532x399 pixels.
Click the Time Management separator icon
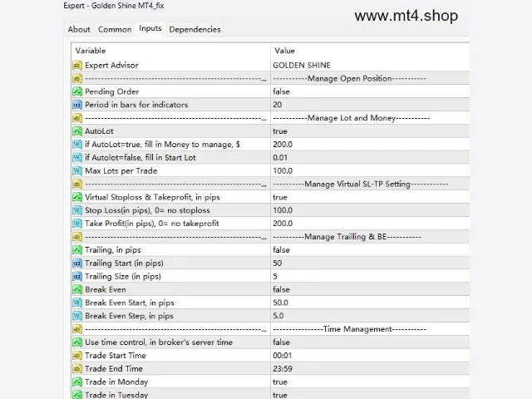pyautogui.click(x=77, y=329)
